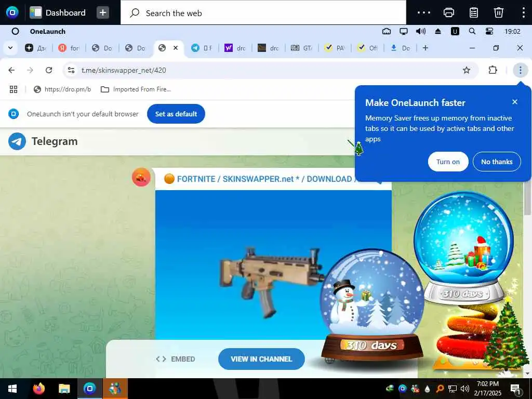This screenshot has height=399, width=532.
Task: Switch to the Yahoo 'drc' tab
Action: (x=235, y=48)
